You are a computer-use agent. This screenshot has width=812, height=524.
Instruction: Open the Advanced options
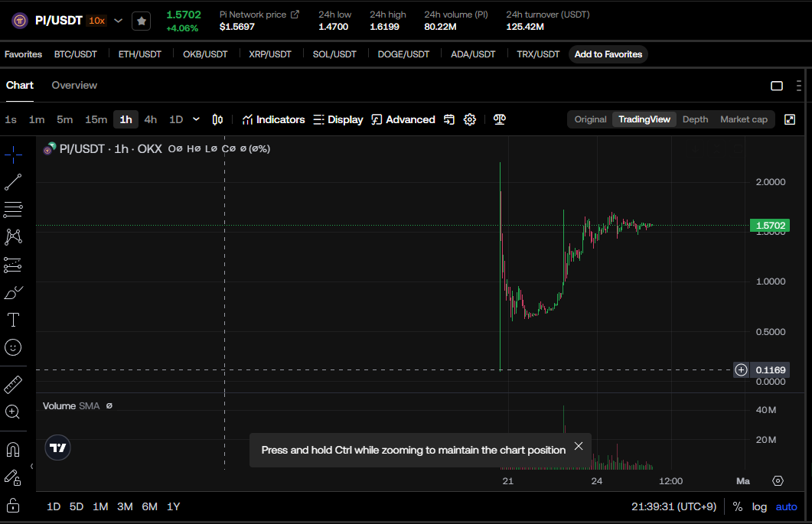point(403,119)
